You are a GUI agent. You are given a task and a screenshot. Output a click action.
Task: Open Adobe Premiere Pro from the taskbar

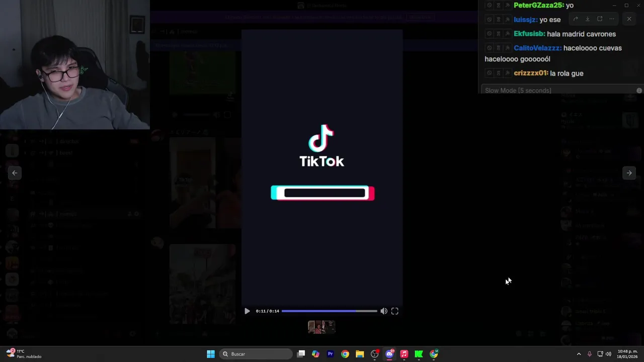pyautogui.click(x=330, y=354)
